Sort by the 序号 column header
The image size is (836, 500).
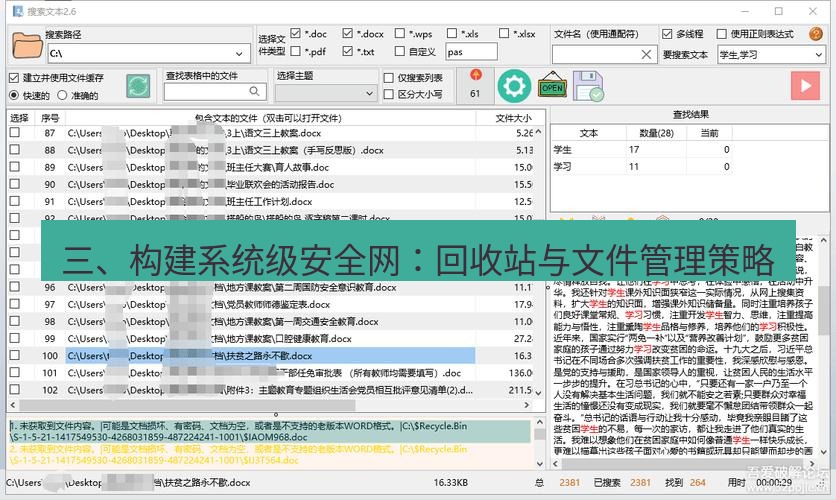pyautogui.click(x=50, y=118)
